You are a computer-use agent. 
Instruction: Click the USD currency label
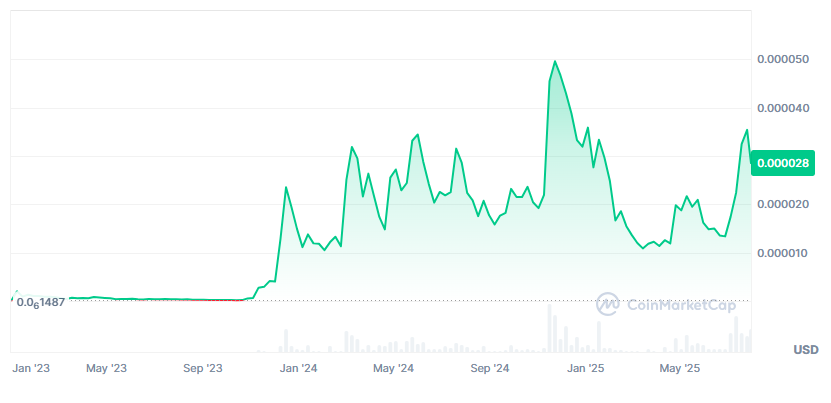[806, 349]
